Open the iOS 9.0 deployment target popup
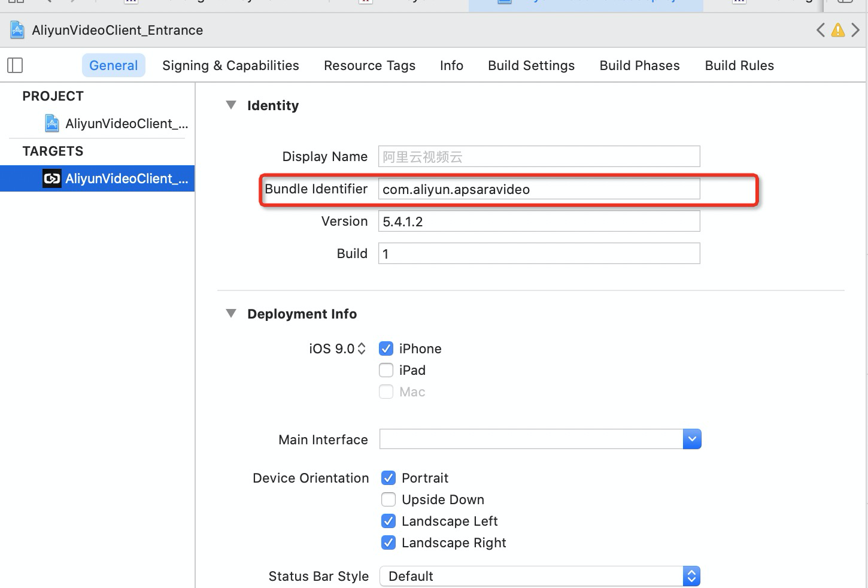Image resolution: width=868 pixels, height=588 pixels. click(338, 348)
